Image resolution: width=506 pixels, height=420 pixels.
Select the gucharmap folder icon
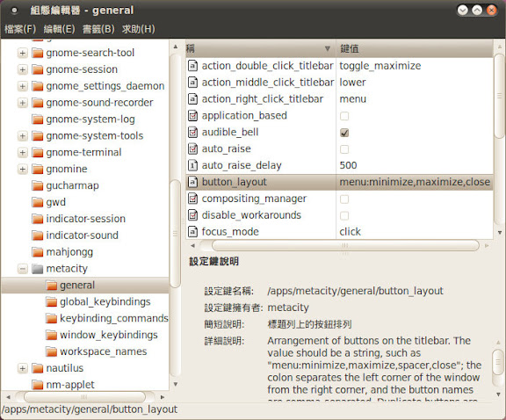(38, 185)
